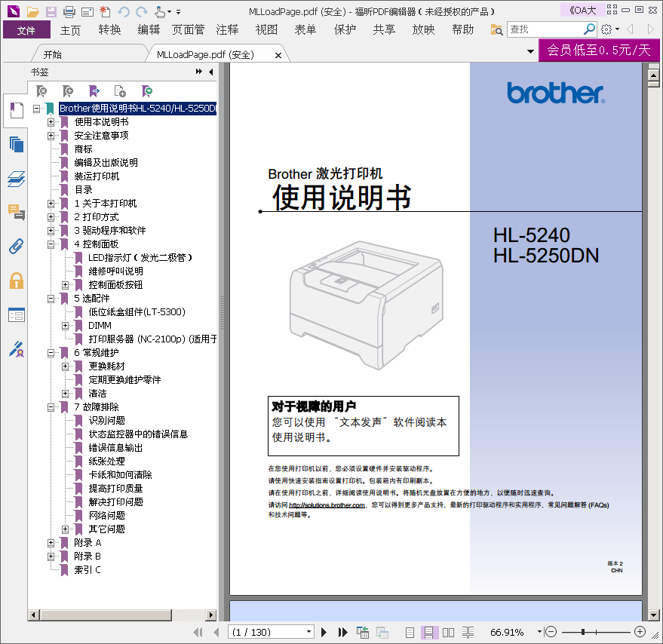Image resolution: width=663 pixels, height=644 pixels.
Task: Open the security lock sidebar icon
Action: point(16,281)
